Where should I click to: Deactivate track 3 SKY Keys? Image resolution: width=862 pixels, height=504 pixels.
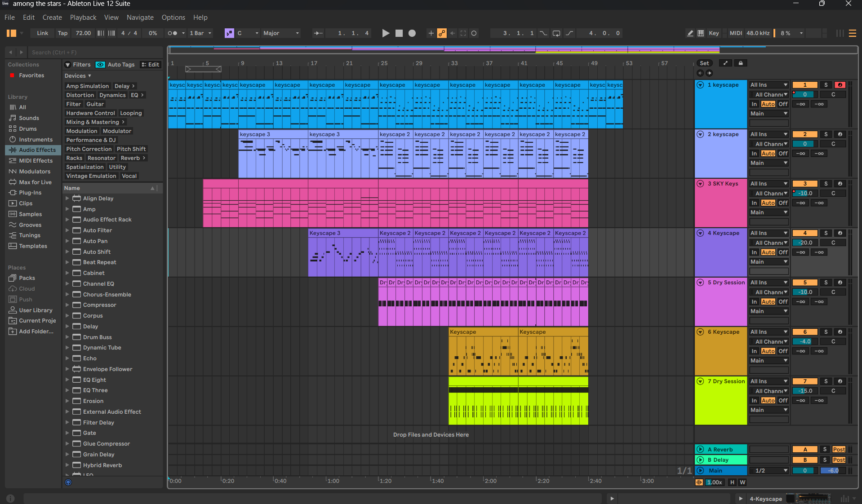click(x=805, y=184)
